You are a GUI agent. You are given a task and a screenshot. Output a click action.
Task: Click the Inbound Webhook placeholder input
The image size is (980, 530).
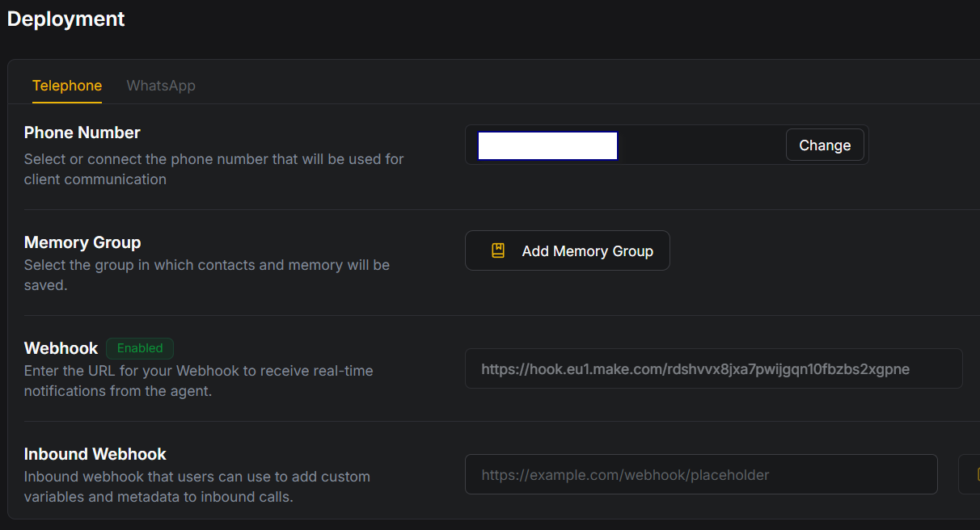tap(700, 475)
